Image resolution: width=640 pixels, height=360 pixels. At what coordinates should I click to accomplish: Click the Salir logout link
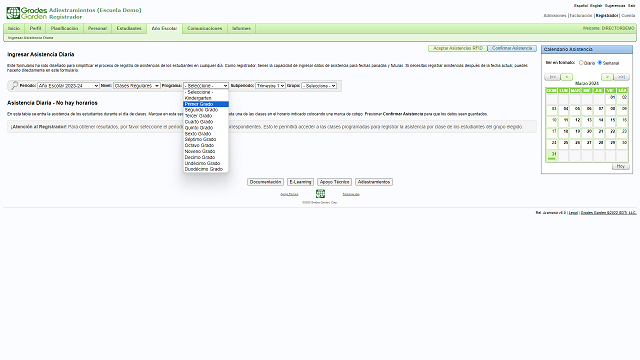(x=631, y=6)
